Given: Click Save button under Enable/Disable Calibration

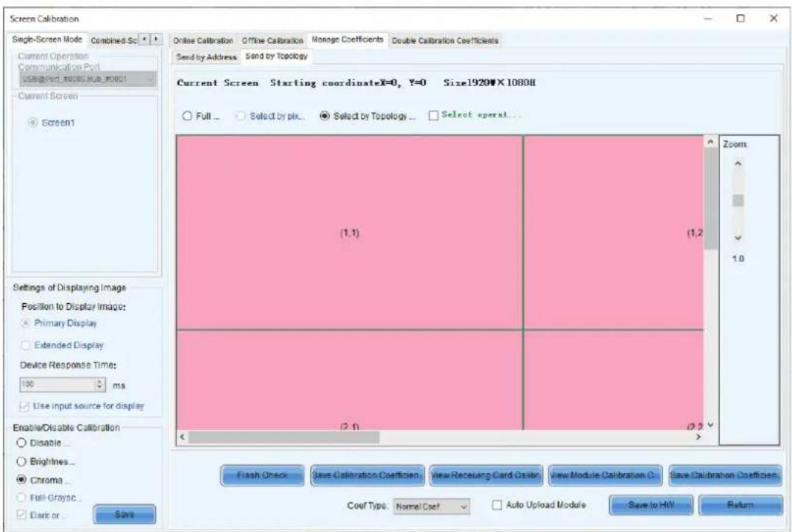Looking at the screenshot, I should pyautogui.click(x=124, y=514).
